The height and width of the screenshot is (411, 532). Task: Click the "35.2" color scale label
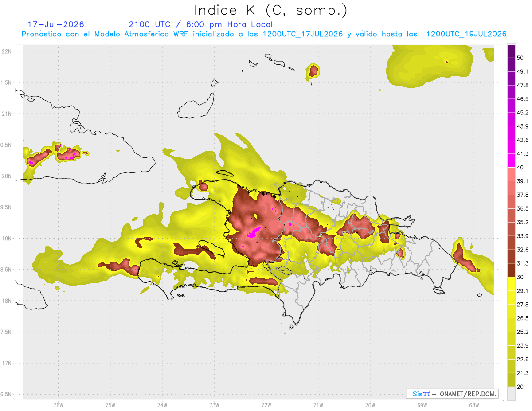point(523,222)
